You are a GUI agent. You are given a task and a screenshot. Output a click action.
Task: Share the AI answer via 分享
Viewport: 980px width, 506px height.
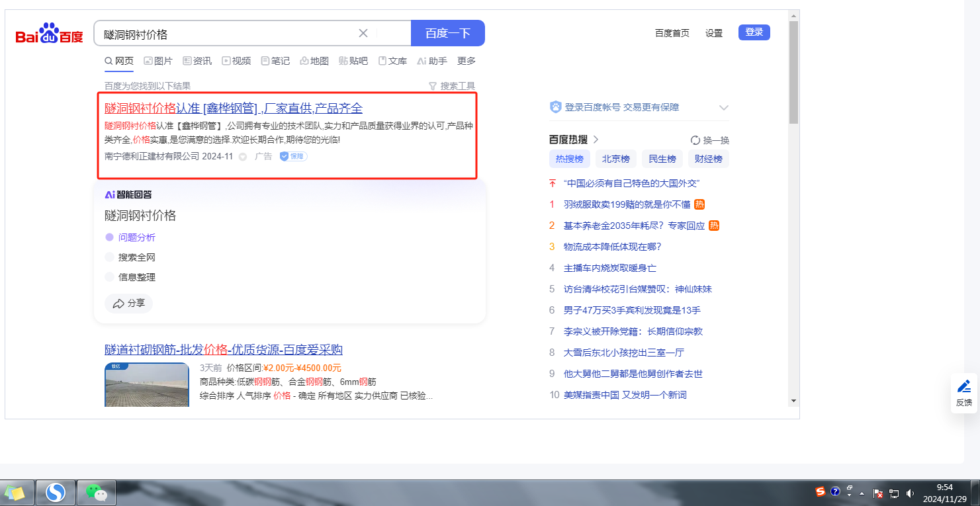point(129,304)
